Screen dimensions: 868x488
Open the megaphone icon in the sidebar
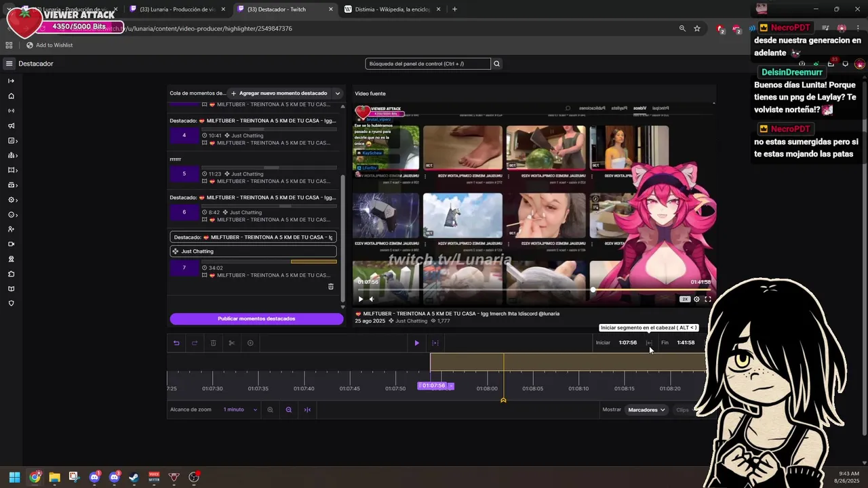point(11,125)
